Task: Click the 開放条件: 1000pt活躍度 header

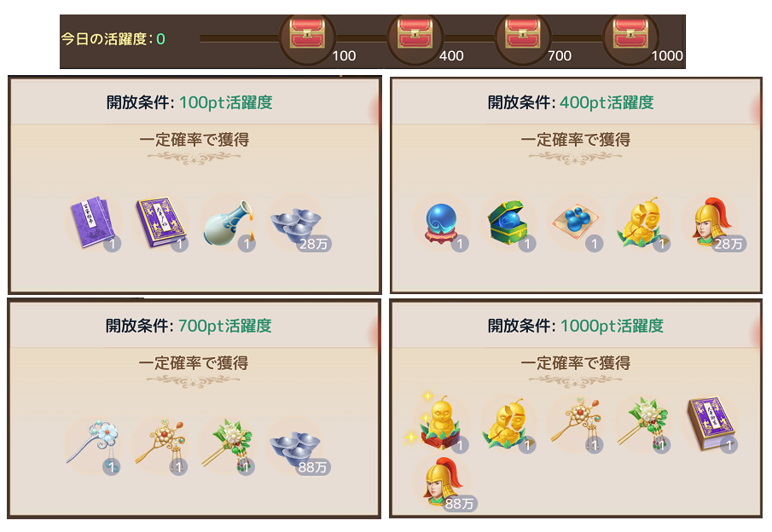Action: coord(575,326)
